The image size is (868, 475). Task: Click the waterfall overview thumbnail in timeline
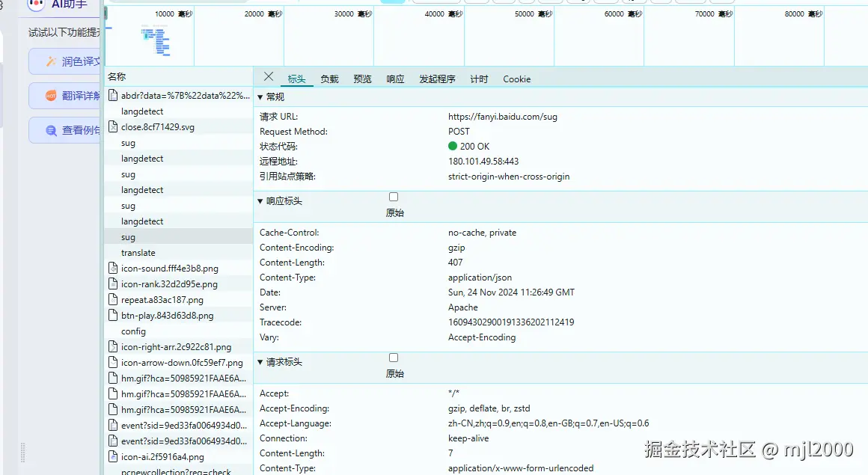coord(156,41)
